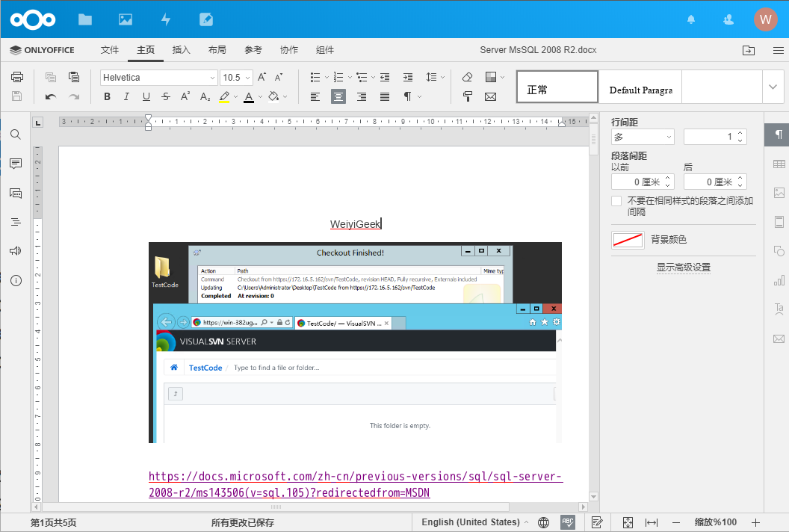Toggle spell checking in status bar
The width and height of the screenshot is (789, 532).
[568, 522]
